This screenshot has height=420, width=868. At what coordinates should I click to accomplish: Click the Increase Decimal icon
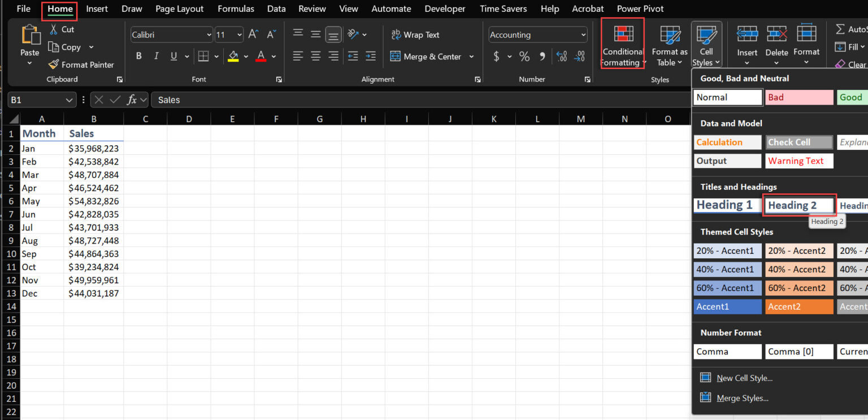pos(562,56)
